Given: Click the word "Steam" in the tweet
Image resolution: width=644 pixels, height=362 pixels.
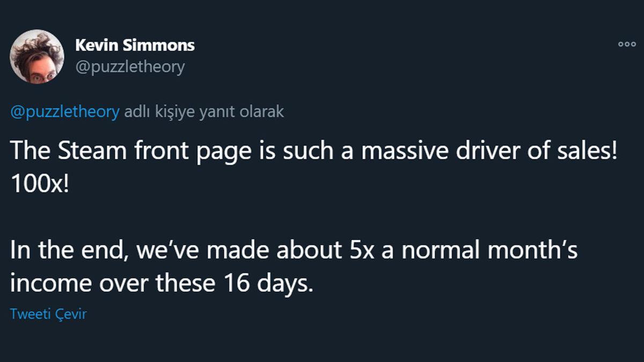Looking at the screenshot, I should coord(85,152).
